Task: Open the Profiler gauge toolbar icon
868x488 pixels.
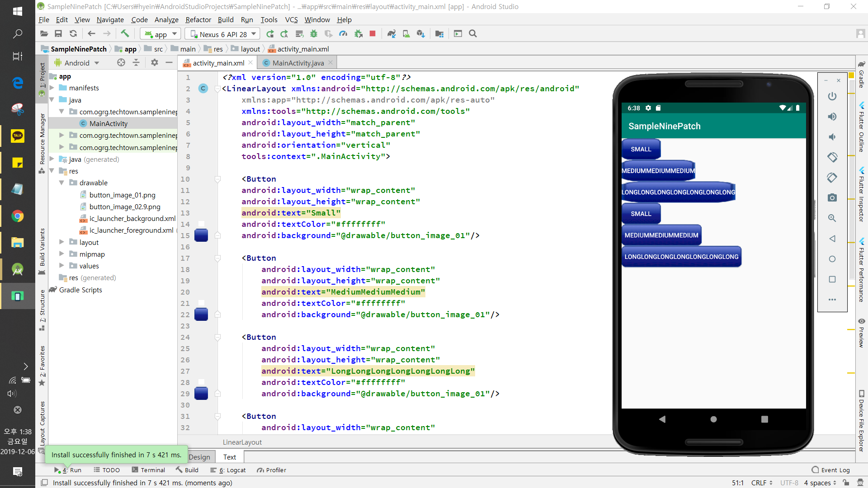Action: (343, 33)
